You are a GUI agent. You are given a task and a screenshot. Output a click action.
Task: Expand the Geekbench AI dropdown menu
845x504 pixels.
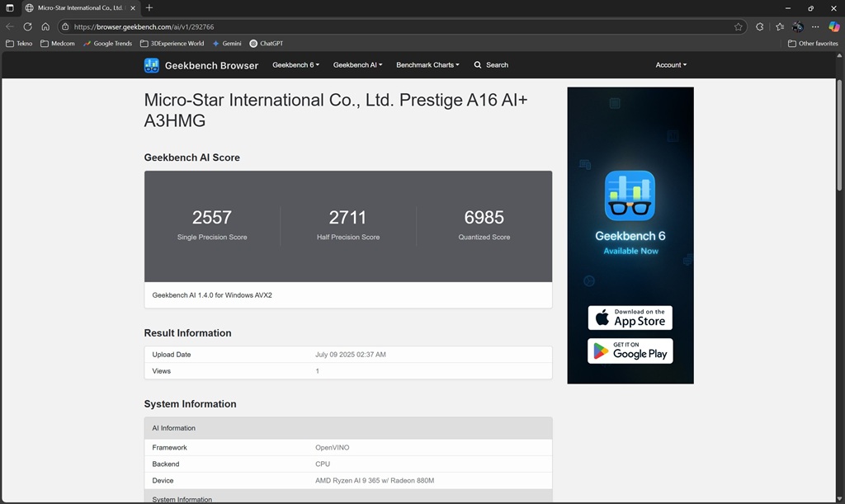[x=358, y=64]
